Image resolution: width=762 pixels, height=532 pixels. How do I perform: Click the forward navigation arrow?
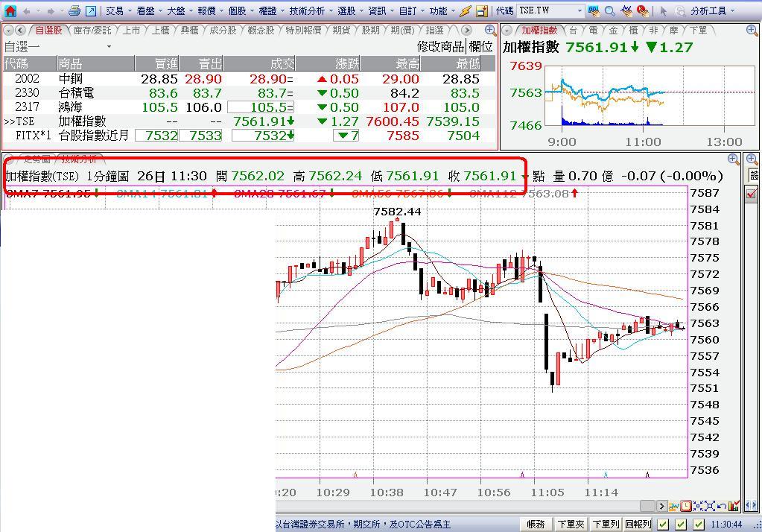pyautogui.click(x=50, y=10)
